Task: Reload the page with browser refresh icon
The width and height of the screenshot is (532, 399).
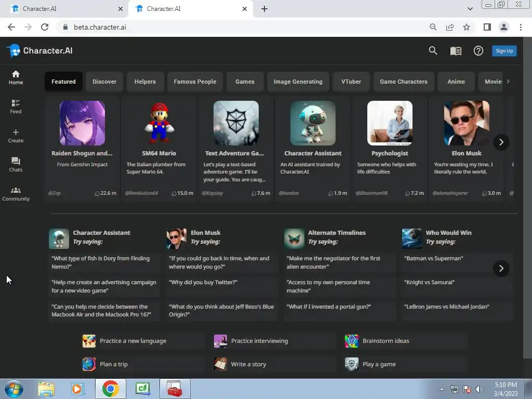Action: (x=45, y=27)
